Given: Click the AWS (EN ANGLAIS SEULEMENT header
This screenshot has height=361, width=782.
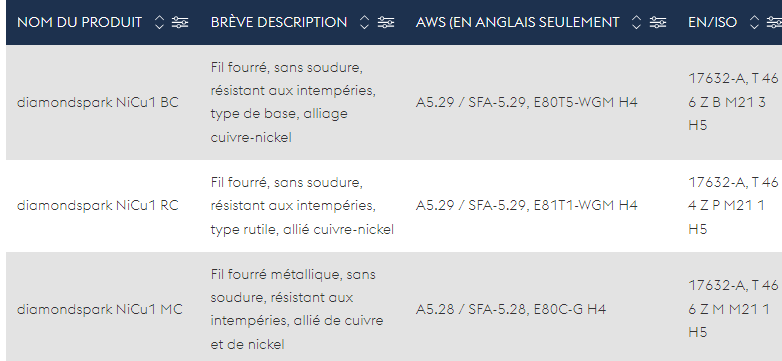Looking at the screenshot, I should point(517,22).
